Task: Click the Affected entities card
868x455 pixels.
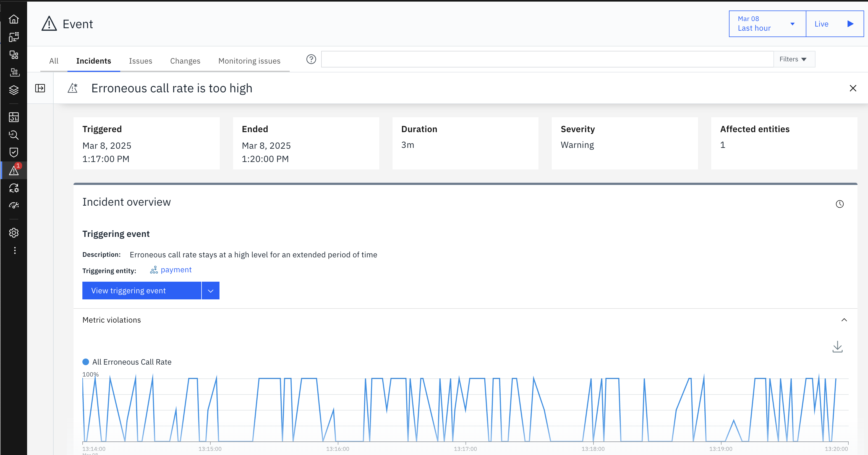Action: pyautogui.click(x=784, y=143)
